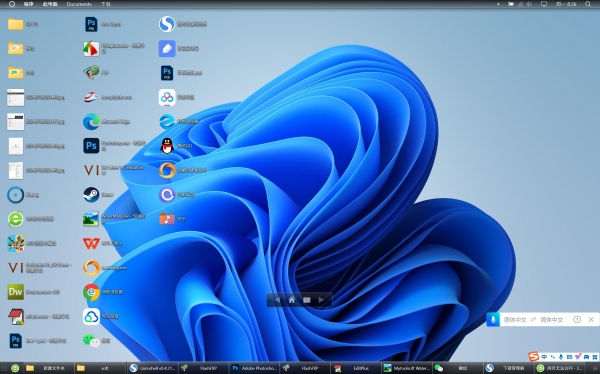The image size is (600, 374).
Task: Select the Sid Meier's Civilization VI shortcut
Action: pyautogui.click(x=91, y=170)
